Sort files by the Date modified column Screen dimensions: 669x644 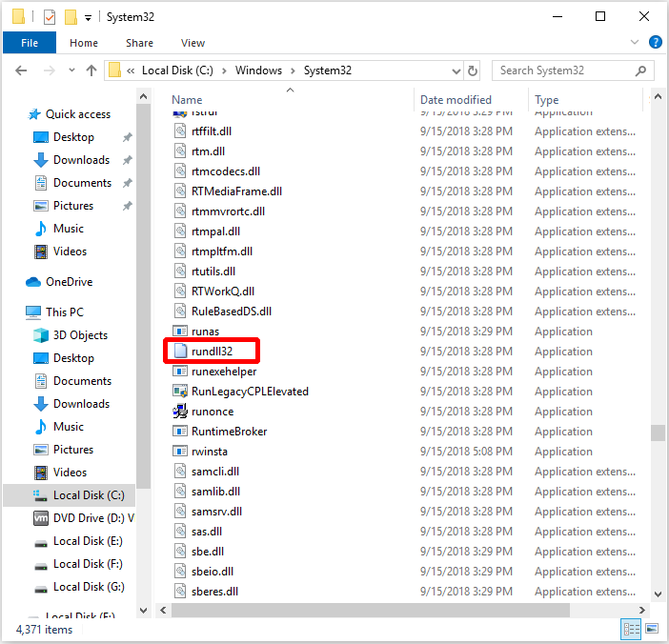456,100
